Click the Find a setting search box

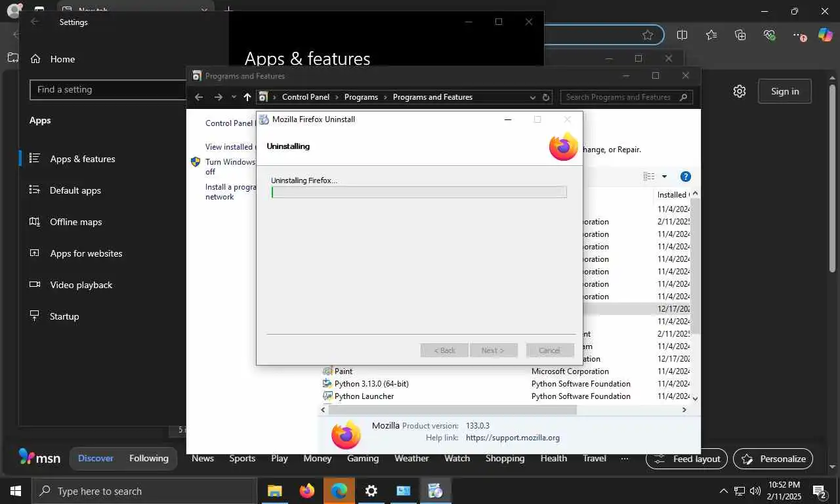point(108,90)
